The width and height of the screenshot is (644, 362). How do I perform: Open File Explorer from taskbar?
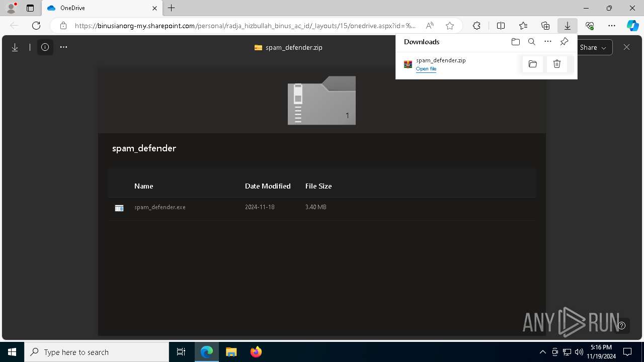231,352
